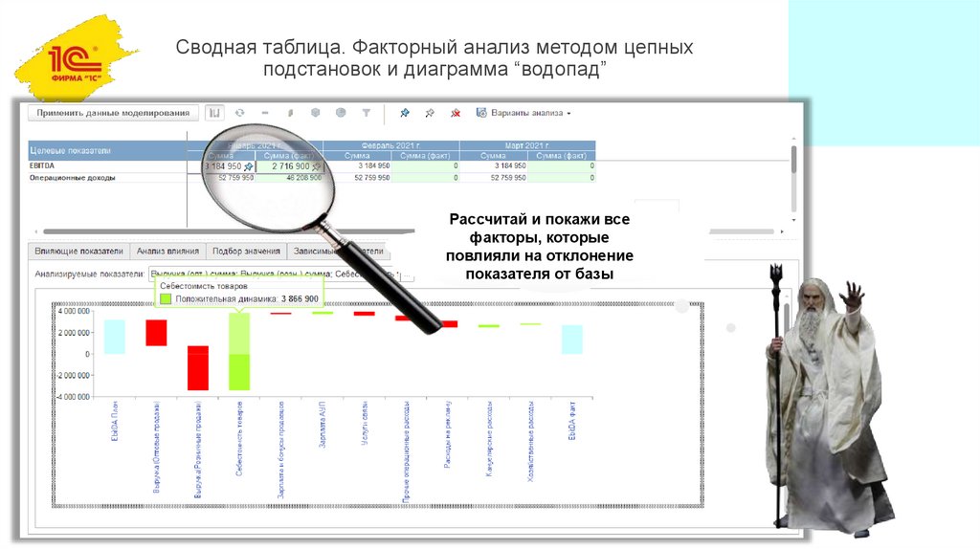Click the horizontal scrollbar right arrow
Image resolution: width=980 pixels, height=549 pixels.
point(782,231)
